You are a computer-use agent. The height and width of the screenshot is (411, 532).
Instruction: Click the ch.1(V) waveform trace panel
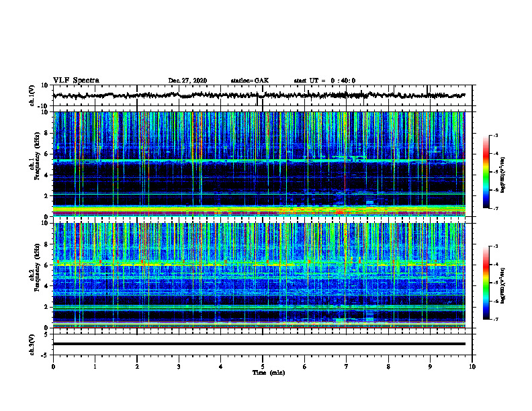pos(263,95)
